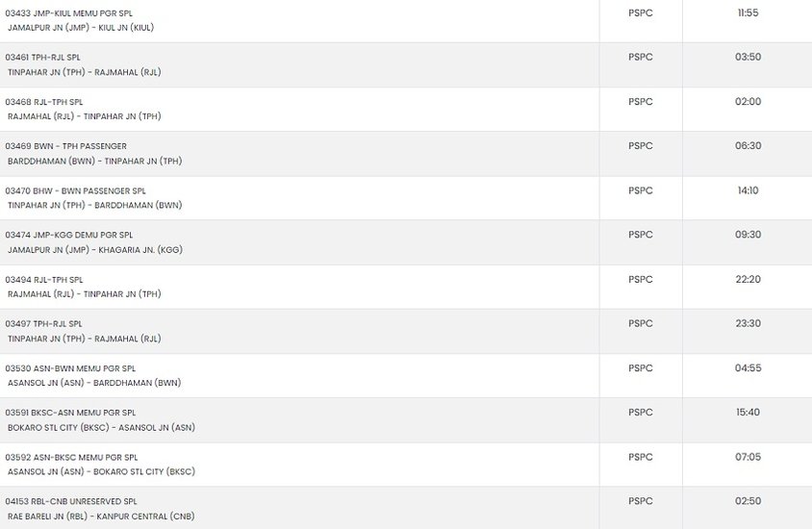Select the 22:20 time for 03494
This screenshot has height=529, width=812.
click(748, 280)
